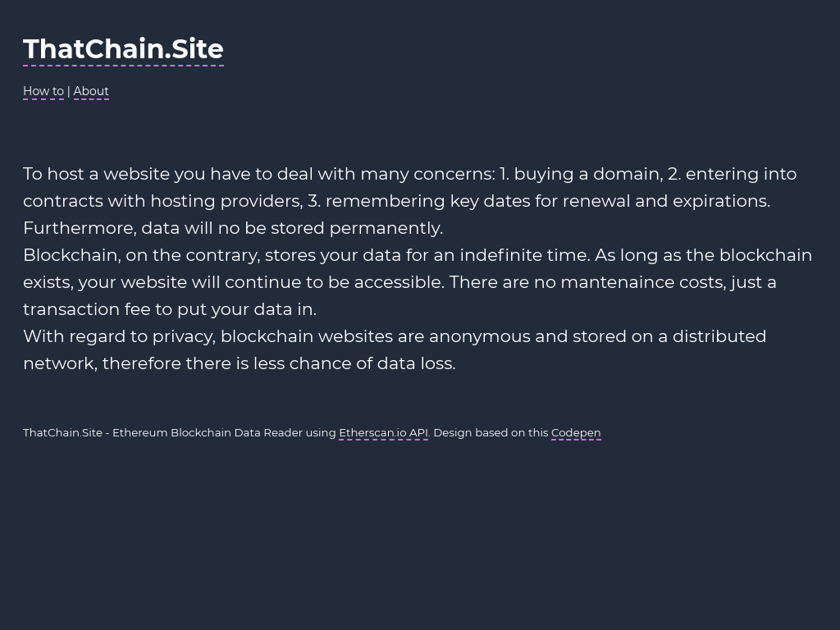Select the second navigation item About
Screen dimensions: 840x630
click(91, 91)
